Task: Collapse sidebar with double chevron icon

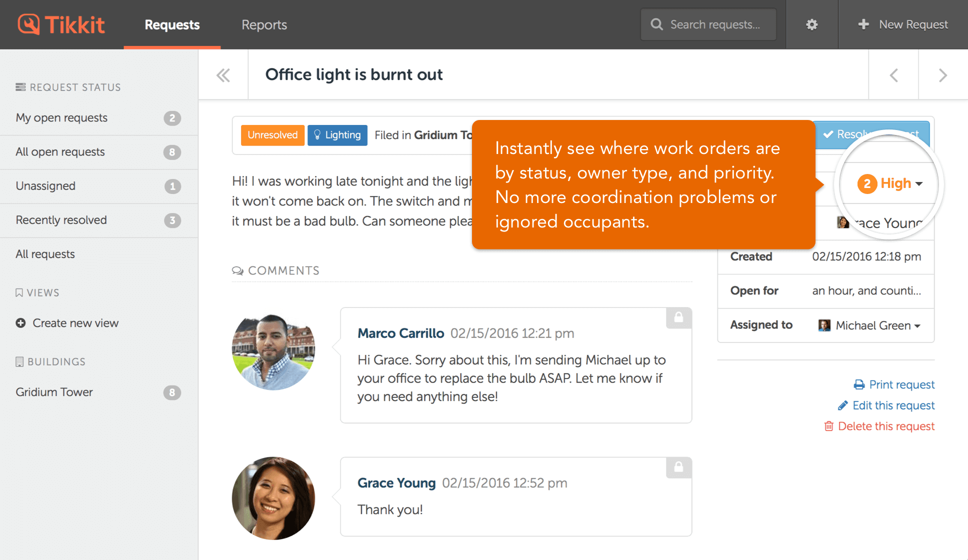Action: pos(223,75)
